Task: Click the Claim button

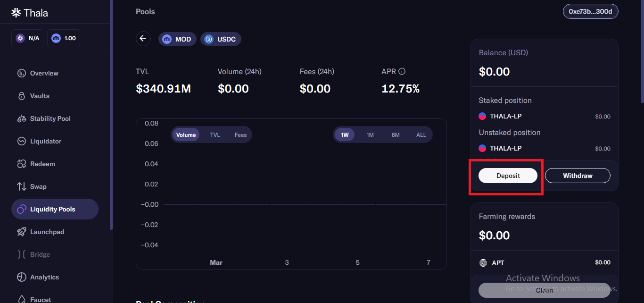Action: (545, 290)
